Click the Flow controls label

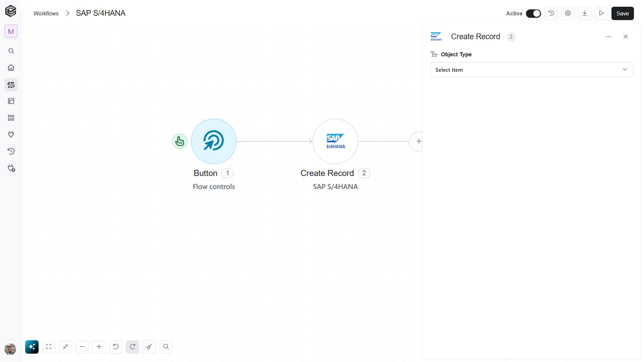(x=214, y=187)
